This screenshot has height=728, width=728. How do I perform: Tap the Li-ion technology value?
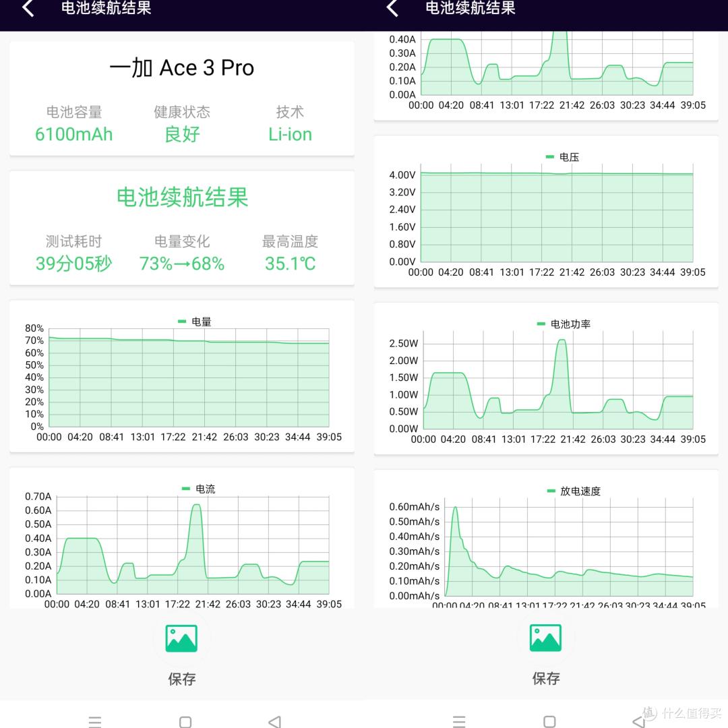[290, 134]
